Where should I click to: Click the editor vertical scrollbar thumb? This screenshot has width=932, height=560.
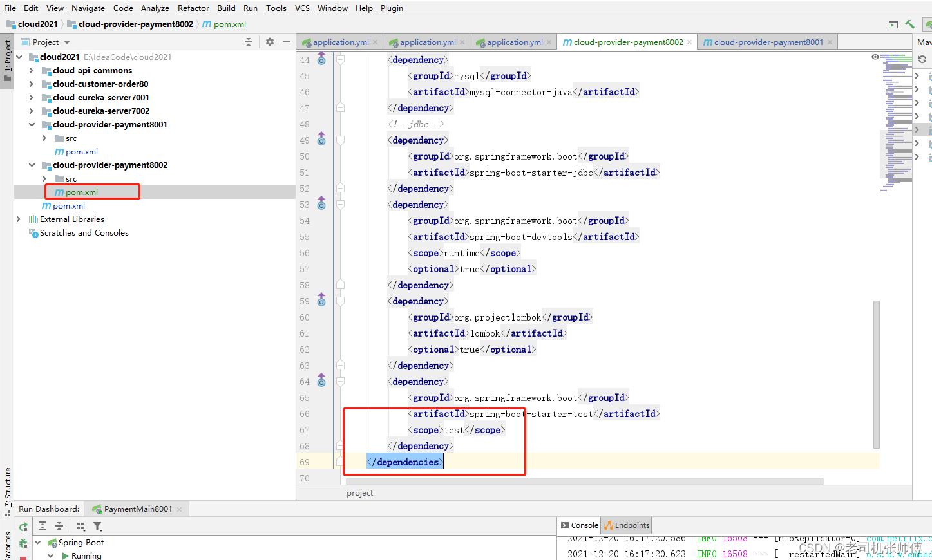877,374
